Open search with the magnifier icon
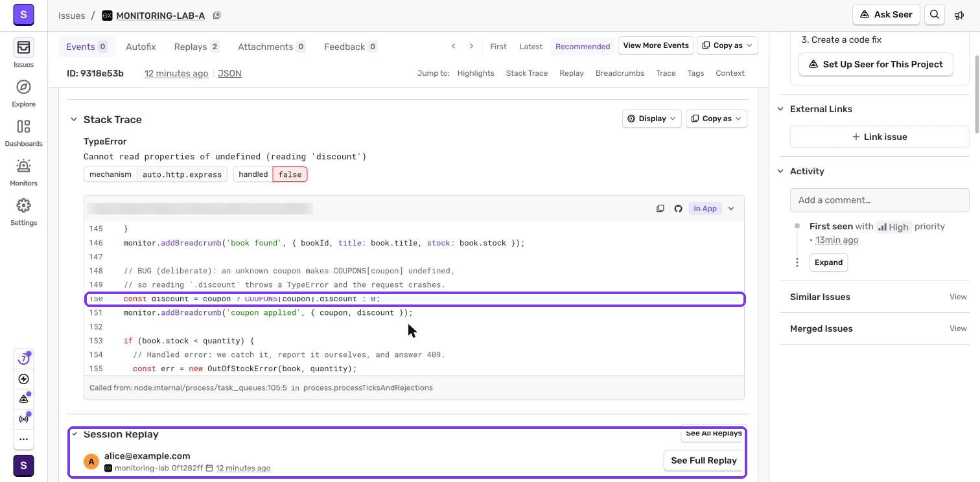980x482 pixels. click(935, 14)
